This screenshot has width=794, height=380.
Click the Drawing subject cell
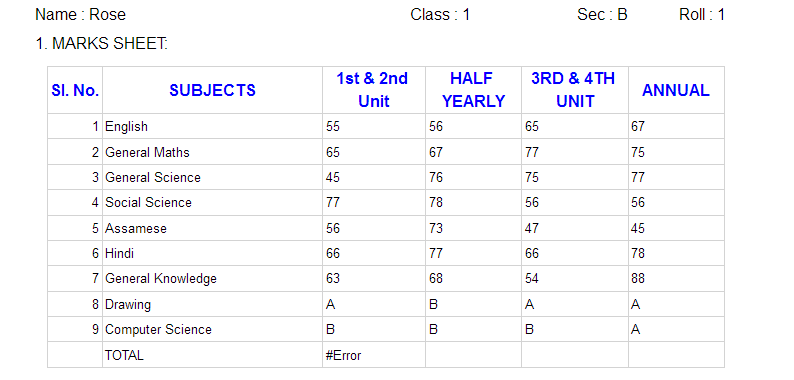tap(212, 305)
